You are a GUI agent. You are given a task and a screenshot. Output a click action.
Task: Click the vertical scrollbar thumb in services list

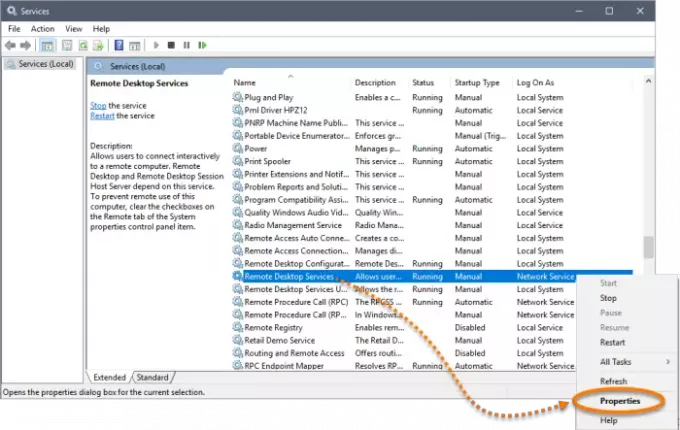pyautogui.click(x=648, y=248)
